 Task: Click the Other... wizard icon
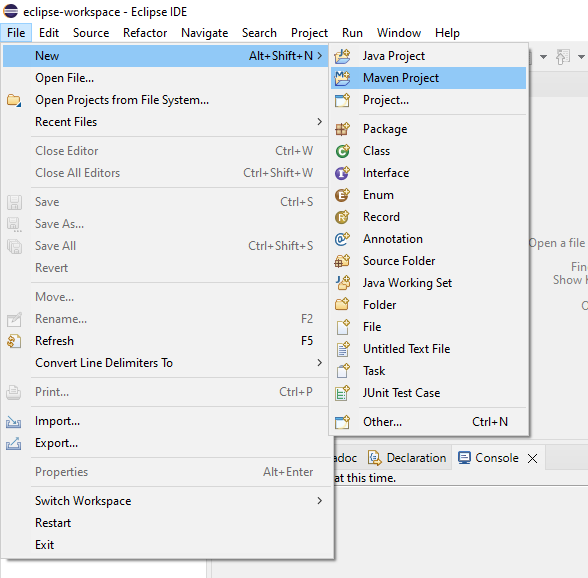[x=342, y=422]
